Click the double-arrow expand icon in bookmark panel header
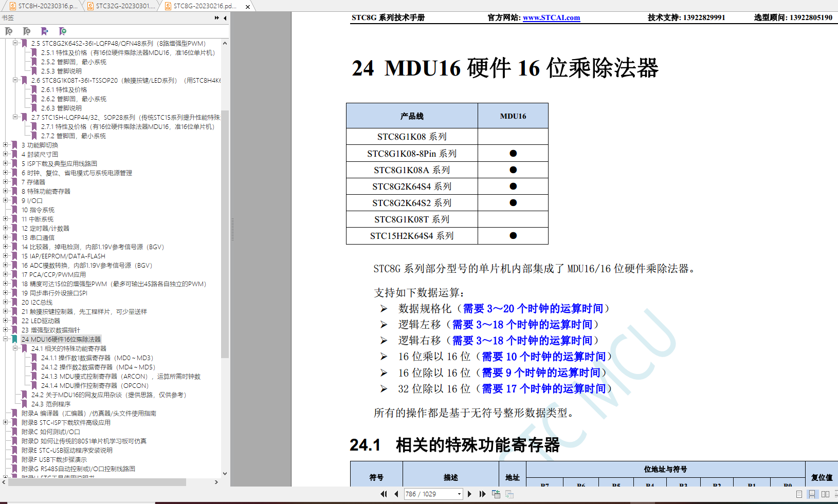Screen dimensions: 838x504 tap(216, 18)
